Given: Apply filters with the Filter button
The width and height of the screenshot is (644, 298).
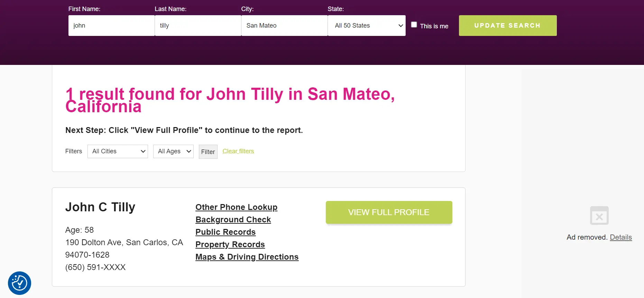Looking at the screenshot, I should tap(208, 152).
